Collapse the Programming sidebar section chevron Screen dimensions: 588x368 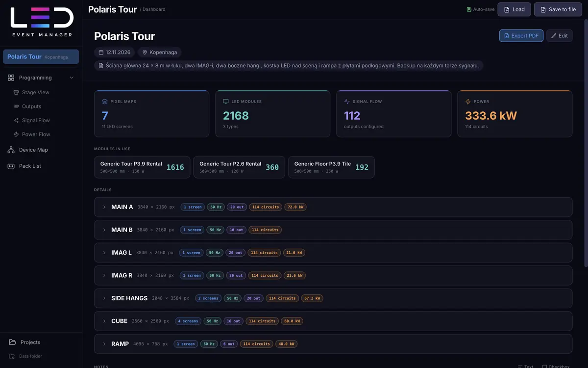(x=72, y=78)
